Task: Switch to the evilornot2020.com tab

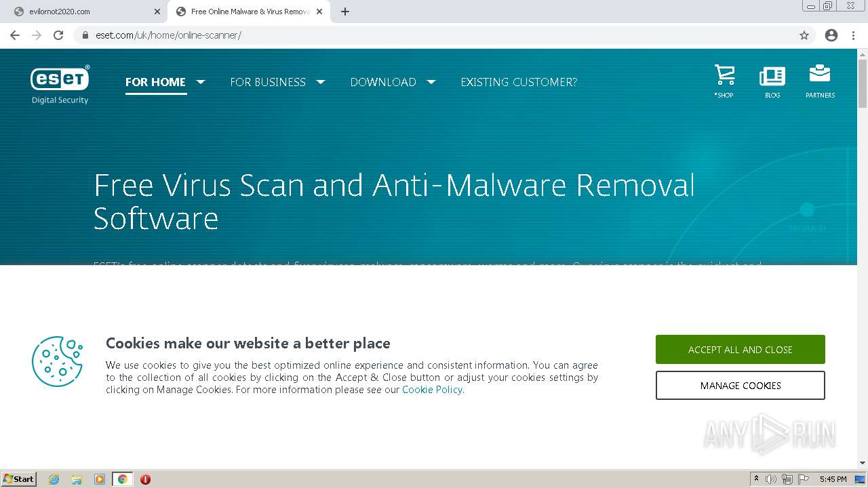Action: point(85,12)
